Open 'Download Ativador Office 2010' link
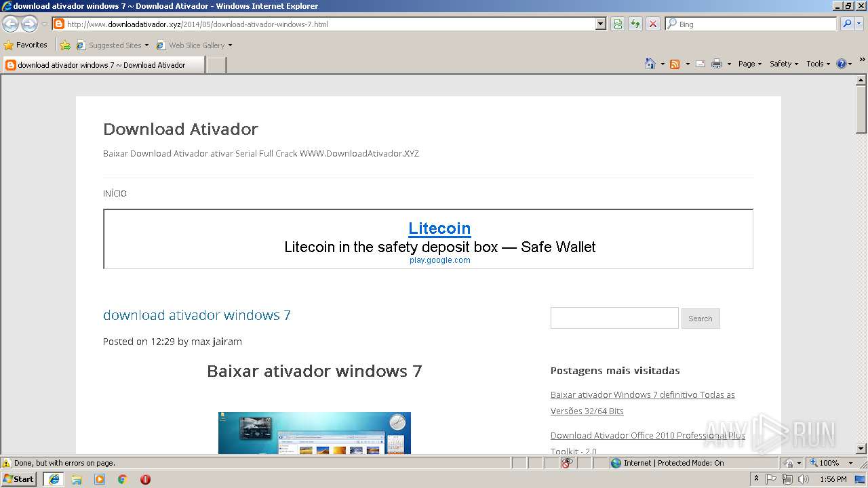 [648, 443]
